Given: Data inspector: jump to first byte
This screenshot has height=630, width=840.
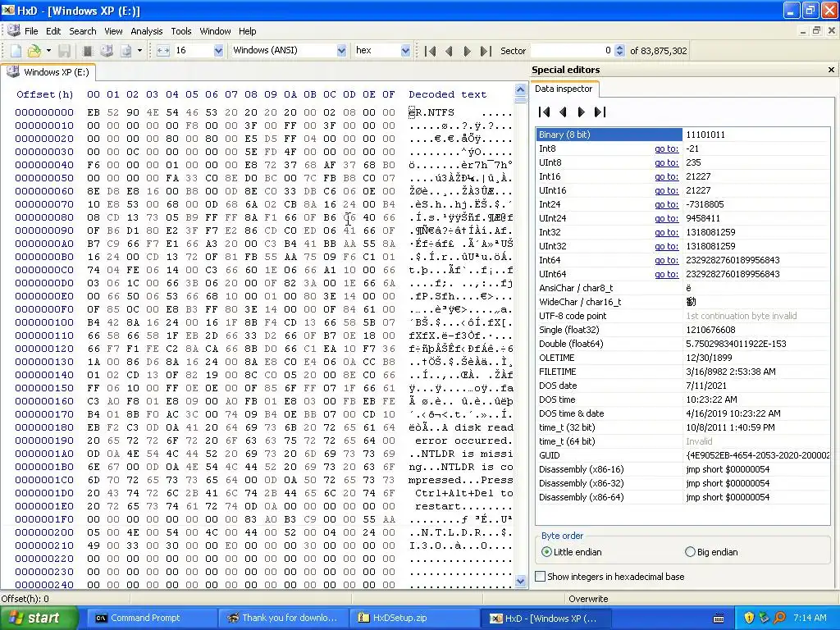Looking at the screenshot, I should (x=545, y=112).
